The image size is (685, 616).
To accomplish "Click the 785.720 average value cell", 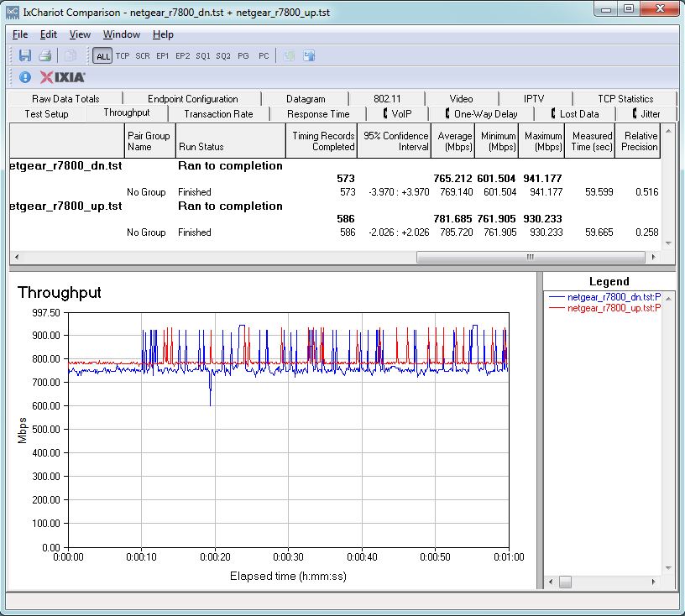I will tap(456, 232).
